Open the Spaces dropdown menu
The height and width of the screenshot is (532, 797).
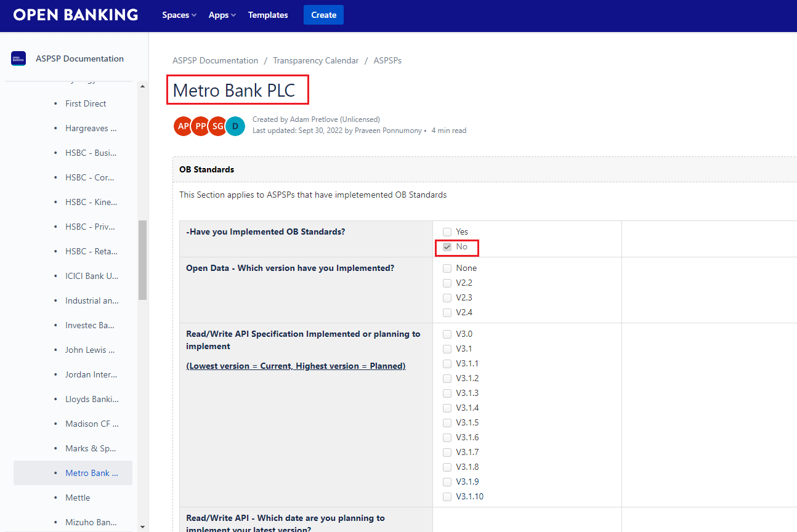pyautogui.click(x=179, y=15)
